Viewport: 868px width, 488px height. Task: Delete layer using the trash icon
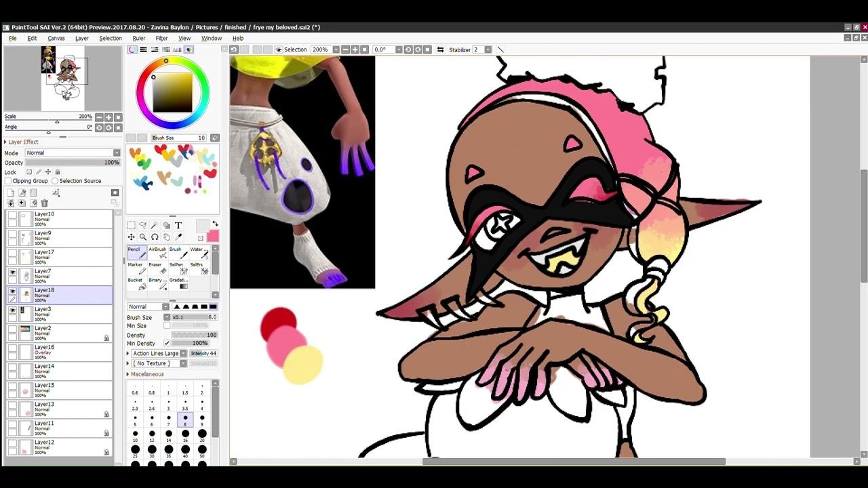[45, 203]
